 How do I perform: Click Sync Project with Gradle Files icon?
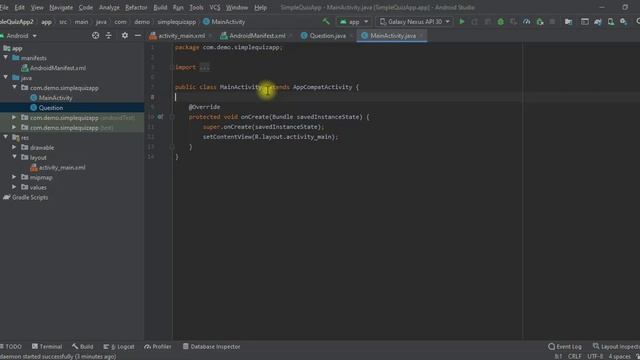coord(598,22)
